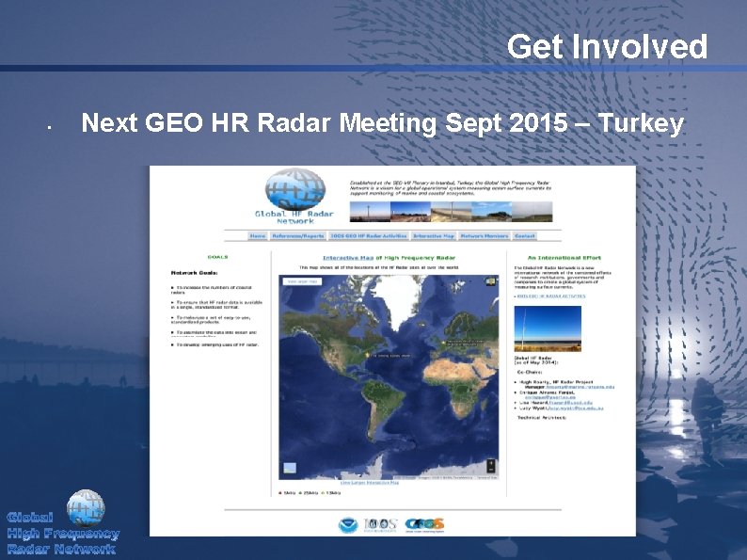Open the GEO HF Radar Activities link in the right column

[x=550, y=296]
